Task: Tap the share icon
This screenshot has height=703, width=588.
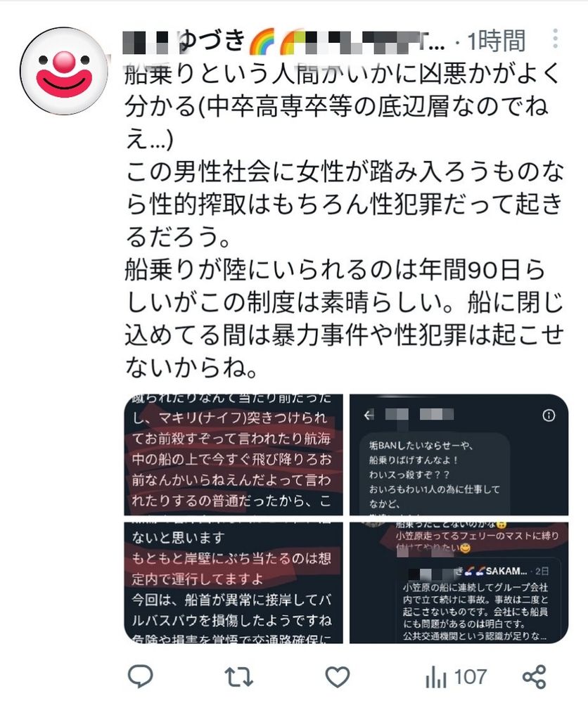Action: pyautogui.click(x=534, y=676)
